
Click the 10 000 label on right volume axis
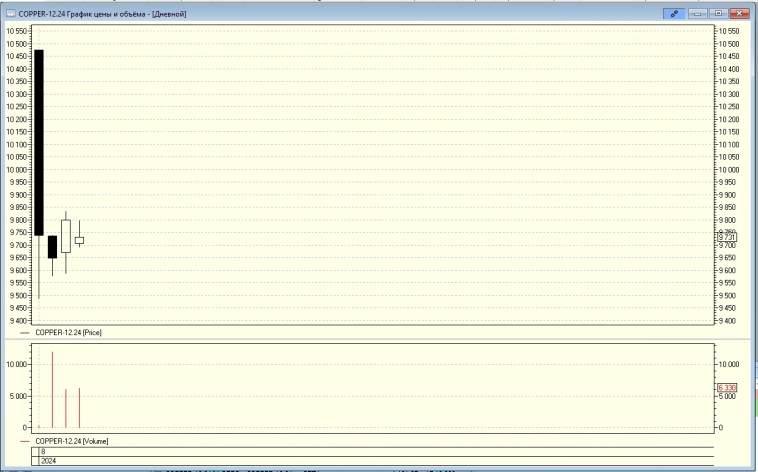[729, 365]
